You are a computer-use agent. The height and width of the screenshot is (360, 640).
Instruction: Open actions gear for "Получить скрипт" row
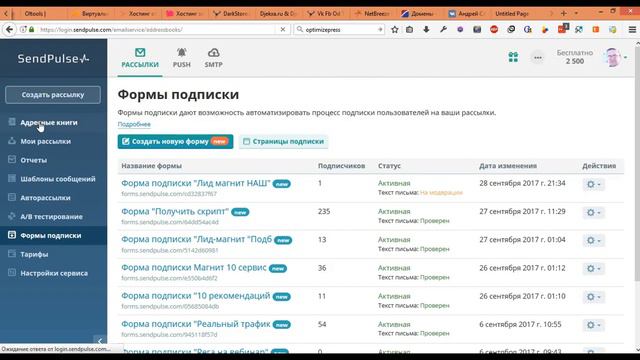(x=593, y=213)
